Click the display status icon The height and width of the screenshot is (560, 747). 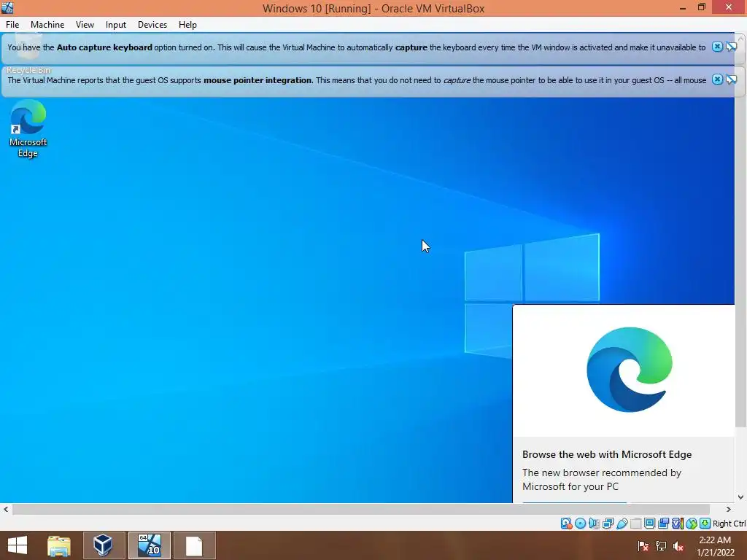649,524
